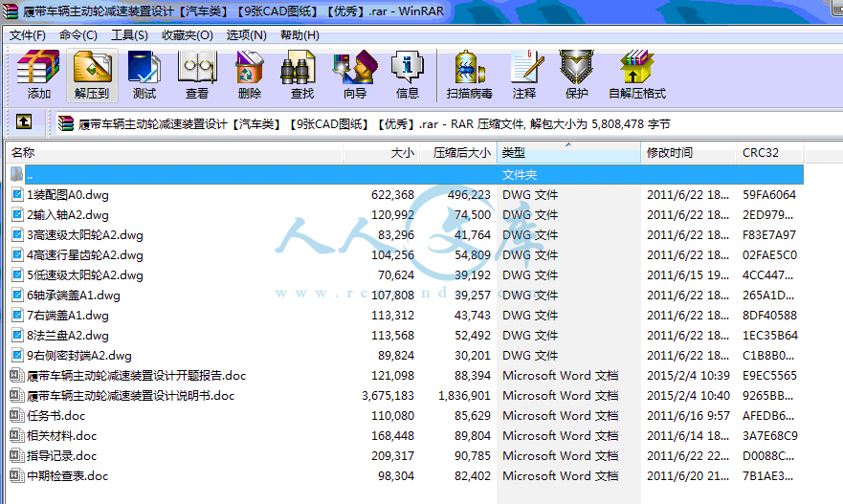Image resolution: width=843 pixels, height=504 pixels.
Task: Click the Word icon of 指导记录.doc
Action: (x=17, y=455)
